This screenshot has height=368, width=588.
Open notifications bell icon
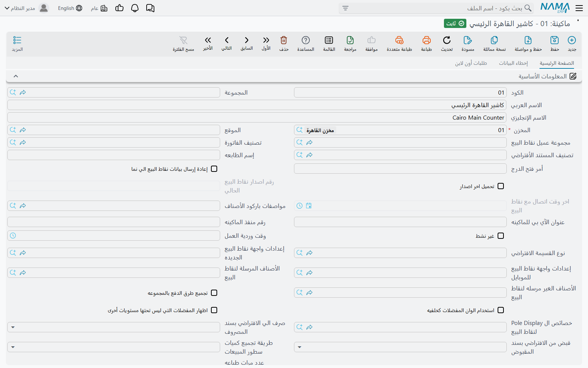[x=135, y=8]
